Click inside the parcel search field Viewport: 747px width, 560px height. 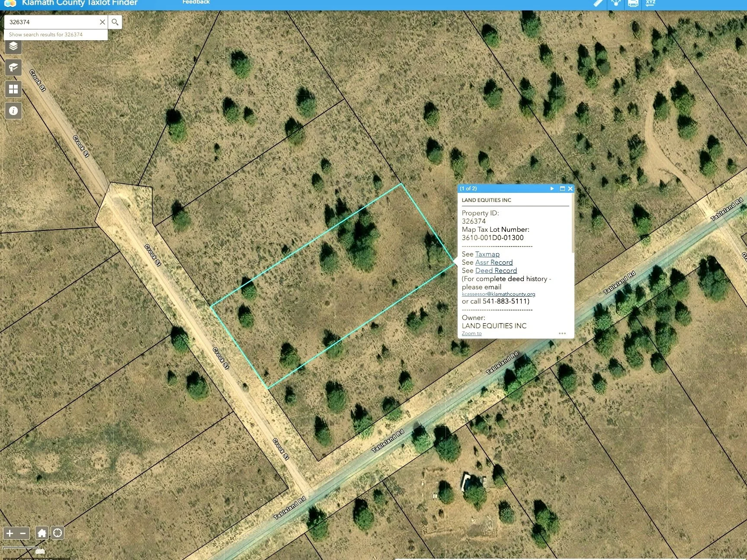click(52, 22)
